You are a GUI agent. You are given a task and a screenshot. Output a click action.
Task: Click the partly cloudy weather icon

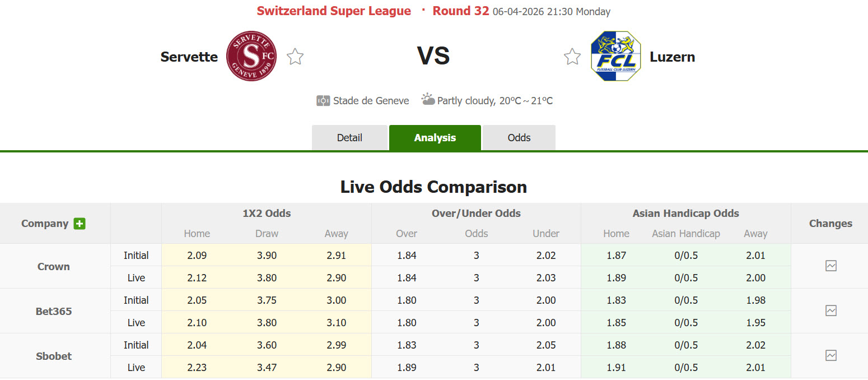pyautogui.click(x=428, y=99)
